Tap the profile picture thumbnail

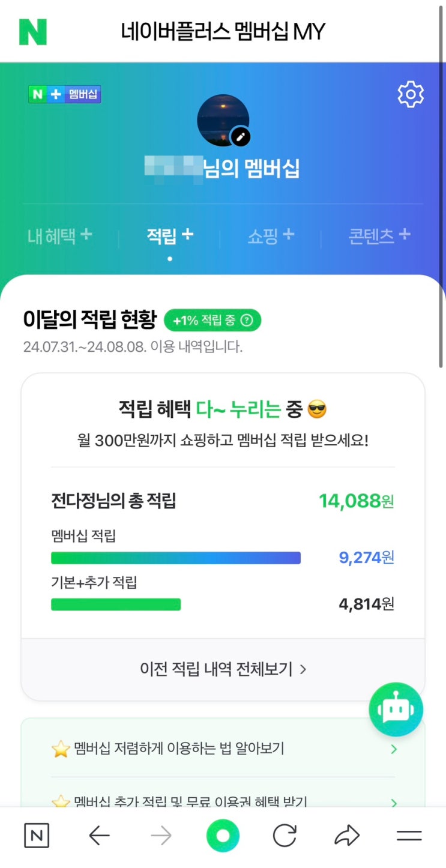pos(222,119)
